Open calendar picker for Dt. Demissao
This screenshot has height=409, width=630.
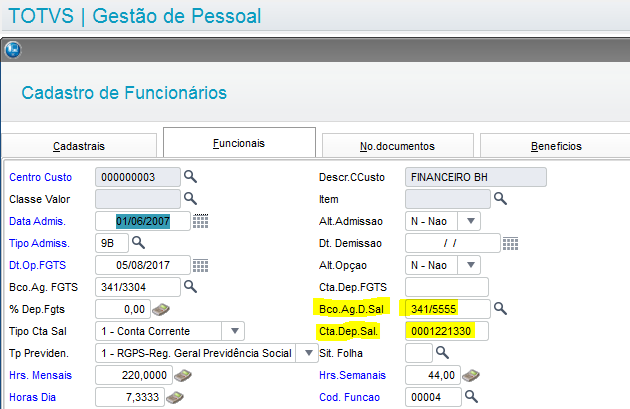(x=510, y=243)
